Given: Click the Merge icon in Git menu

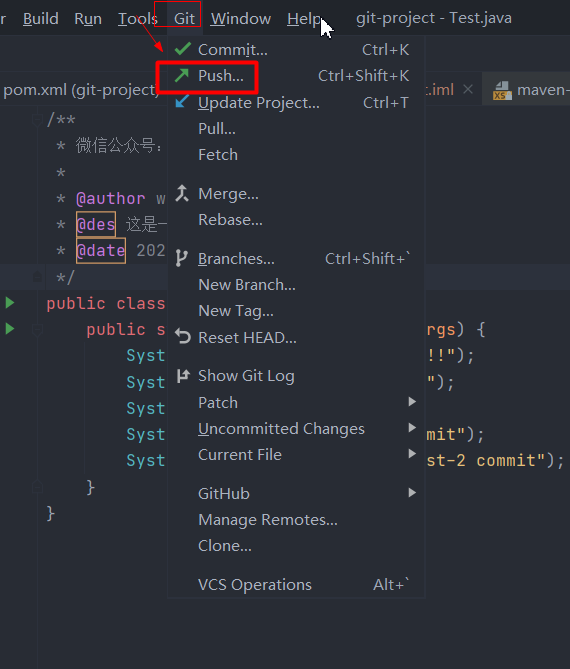Looking at the screenshot, I should pyautogui.click(x=182, y=193).
